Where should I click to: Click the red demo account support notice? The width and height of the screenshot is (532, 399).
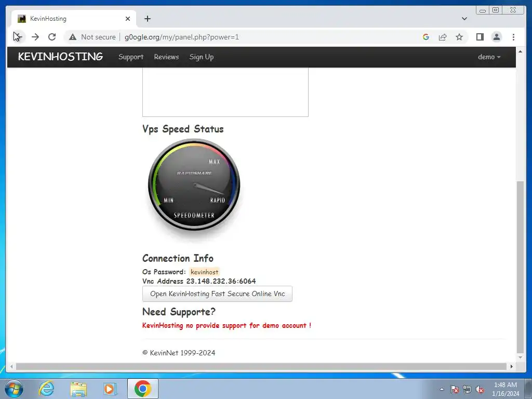[x=227, y=325]
